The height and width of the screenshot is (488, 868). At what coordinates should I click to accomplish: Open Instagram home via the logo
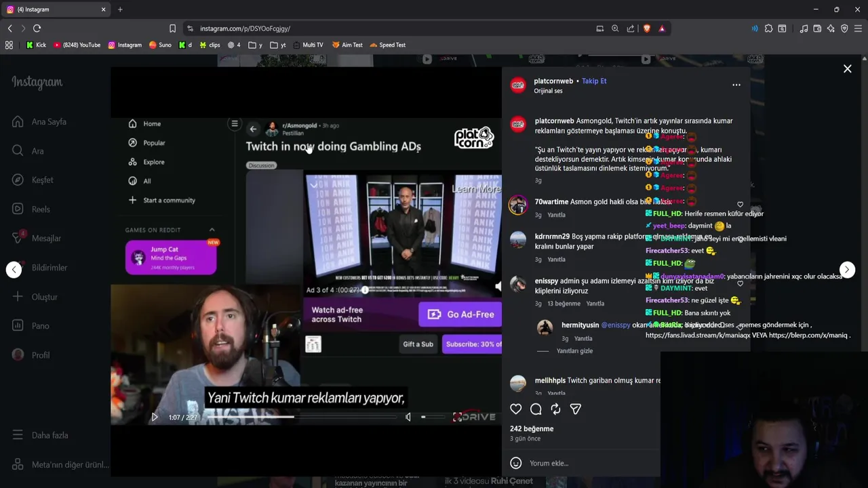point(37,82)
